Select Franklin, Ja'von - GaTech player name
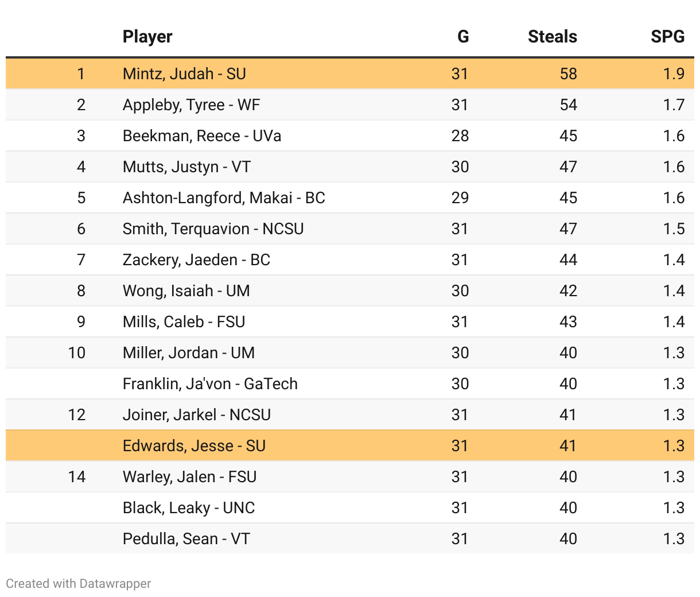 [x=210, y=384]
